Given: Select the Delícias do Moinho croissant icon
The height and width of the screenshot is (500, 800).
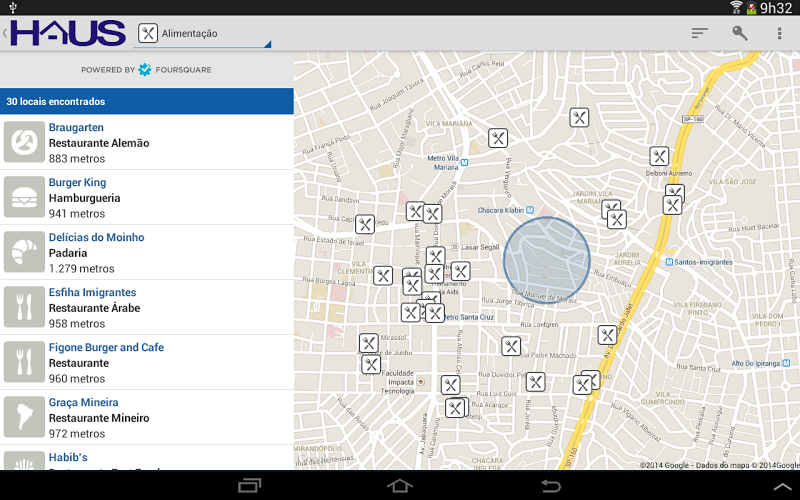Looking at the screenshot, I should pos(24,252).
